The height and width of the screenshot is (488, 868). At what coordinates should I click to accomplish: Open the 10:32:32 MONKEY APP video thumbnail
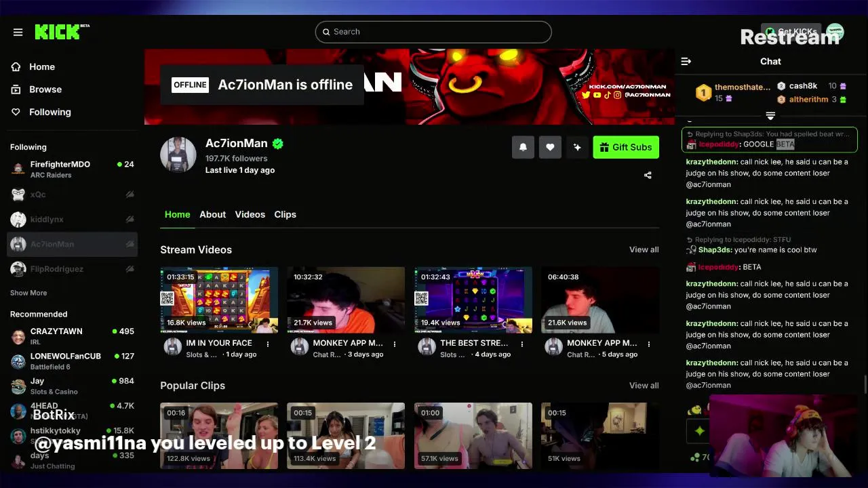coord(346,300)
